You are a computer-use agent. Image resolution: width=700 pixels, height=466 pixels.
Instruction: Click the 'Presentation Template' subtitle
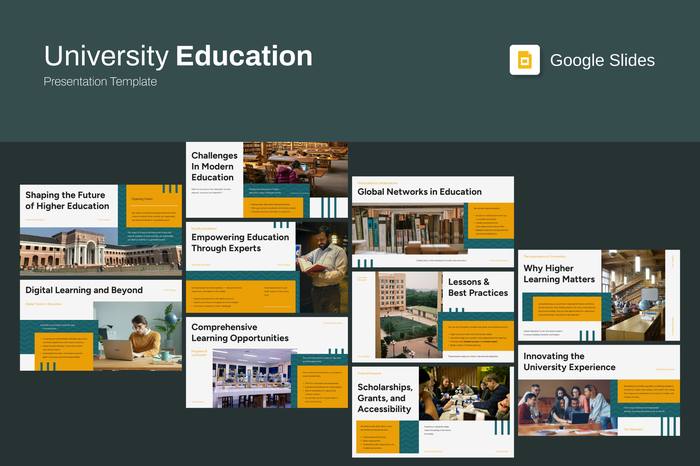click(x=100, y=82)
